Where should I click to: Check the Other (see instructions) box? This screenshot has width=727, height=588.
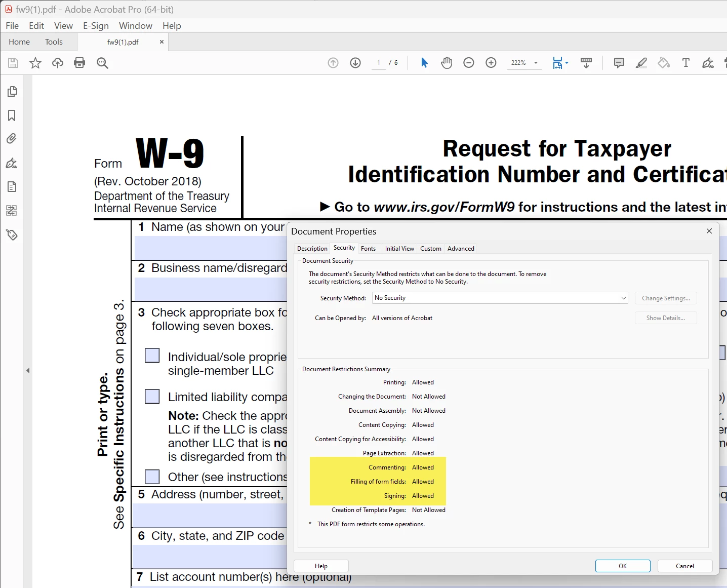coord(152,477)
